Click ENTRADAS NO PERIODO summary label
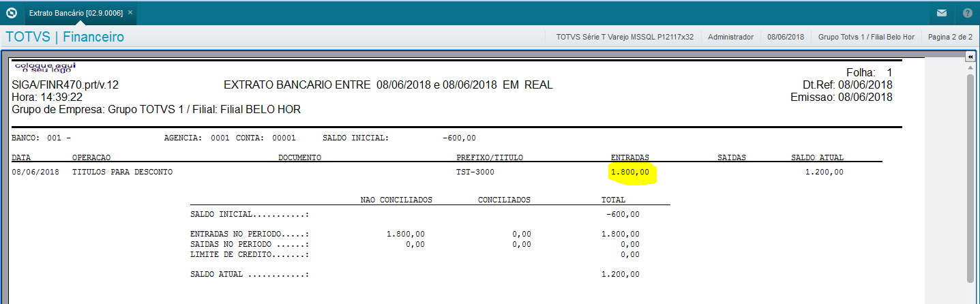Viewport: 980px width, 304px height. pyautogui.click(x=250, y=234)
